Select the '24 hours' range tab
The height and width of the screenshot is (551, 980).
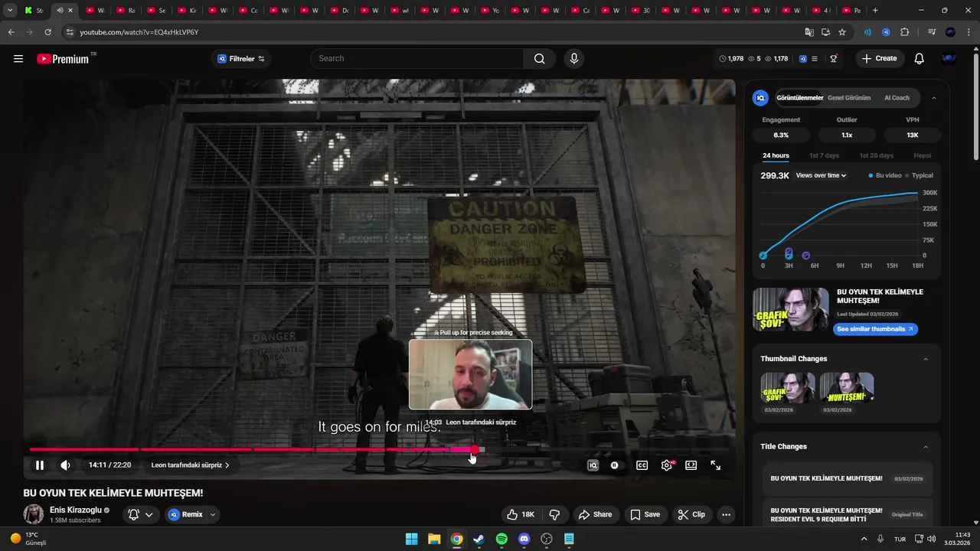[x=776, y=155]
